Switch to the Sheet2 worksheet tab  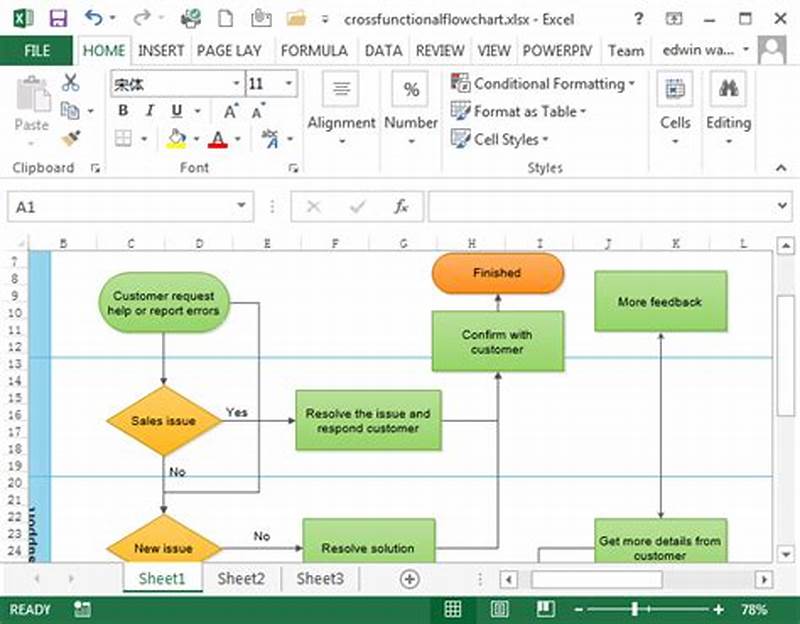tap(240, 578)
